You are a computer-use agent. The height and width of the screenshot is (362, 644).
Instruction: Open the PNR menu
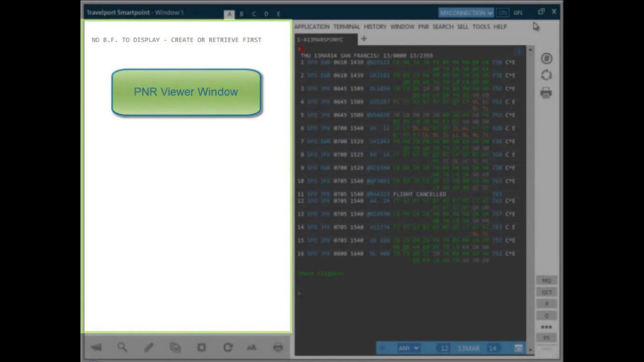424,27
